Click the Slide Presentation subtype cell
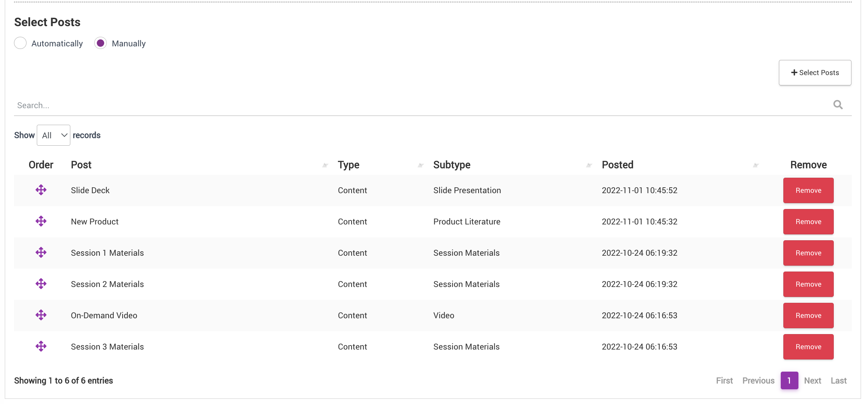The height and width of the screenshot is (404, 868). pos(467,190)
